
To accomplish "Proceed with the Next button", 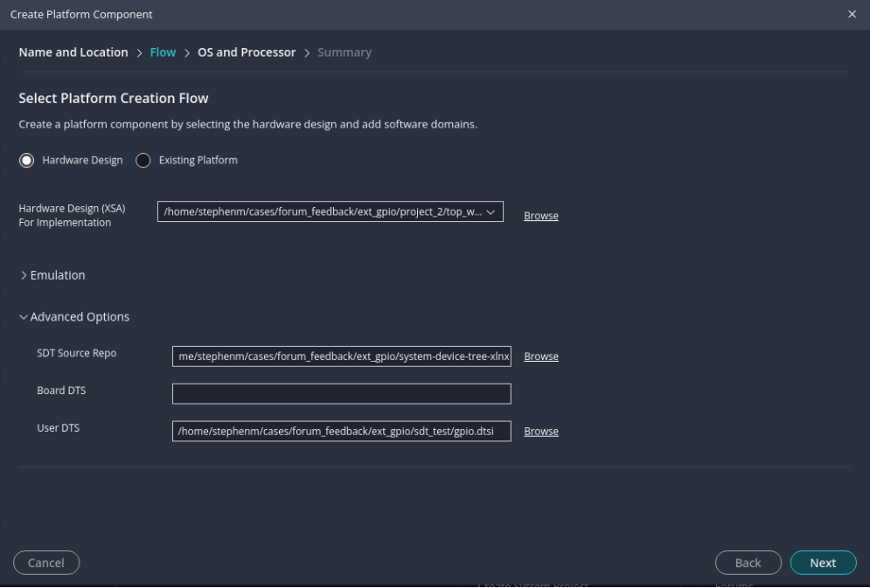I will click(x=823, y=564).
